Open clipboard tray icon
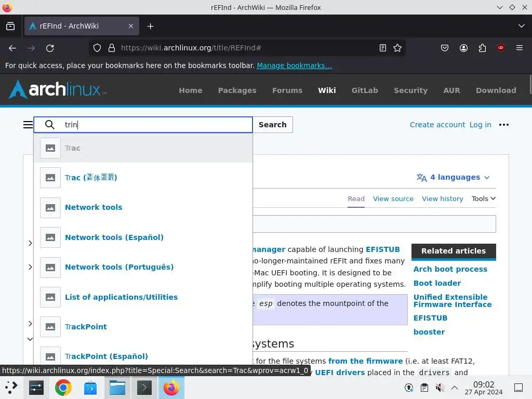This screenshot has height=399, width=532. tap(424, 388)
